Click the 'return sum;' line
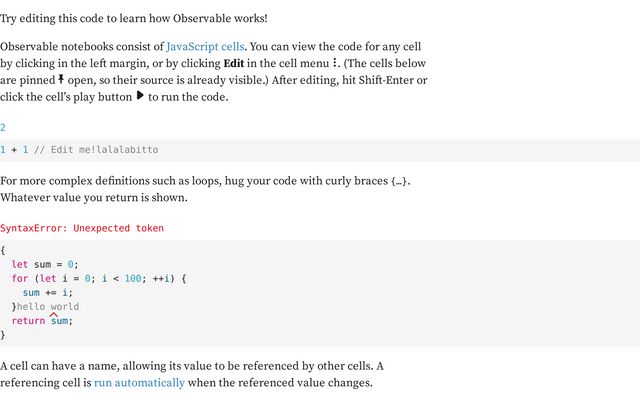The width and height of the screenshot is (640, 400). (x=42, y=321)
